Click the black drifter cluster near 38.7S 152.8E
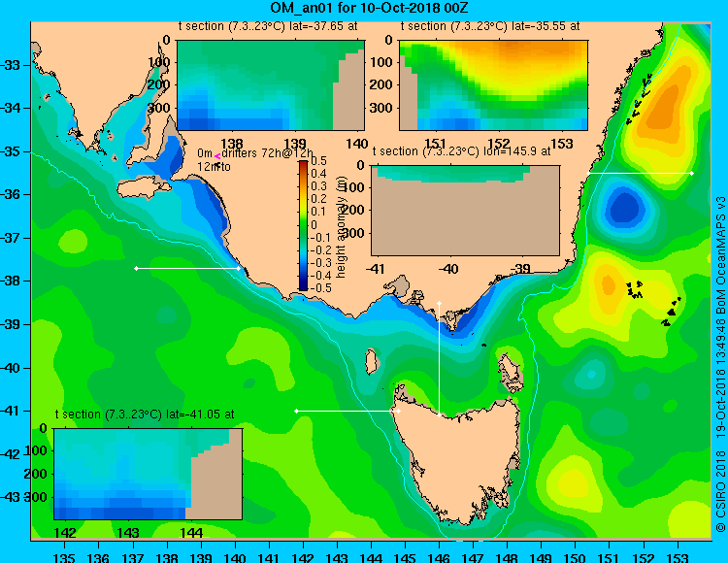 671,312
